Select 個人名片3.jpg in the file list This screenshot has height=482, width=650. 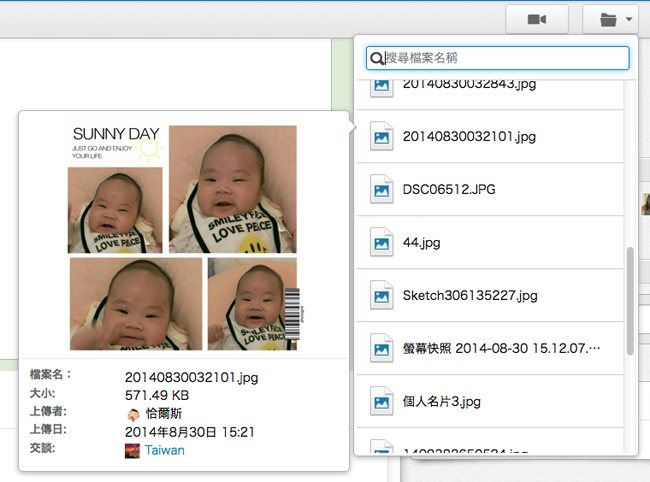tap(444, 402)
